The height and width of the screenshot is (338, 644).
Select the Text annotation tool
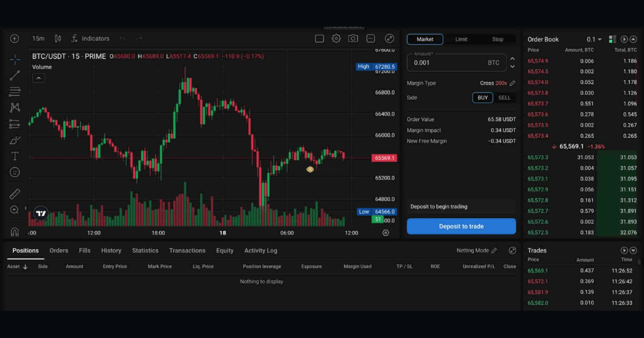coord(15,156)
